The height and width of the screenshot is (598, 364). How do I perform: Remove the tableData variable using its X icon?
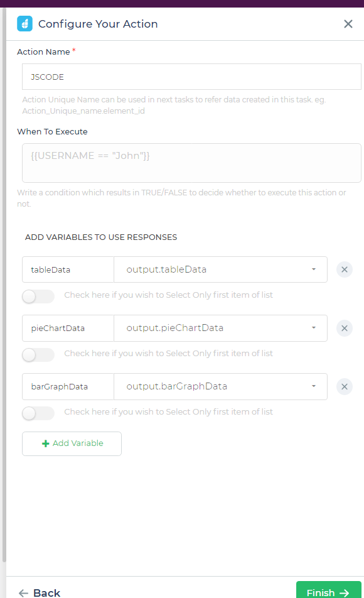coord(344,269)
